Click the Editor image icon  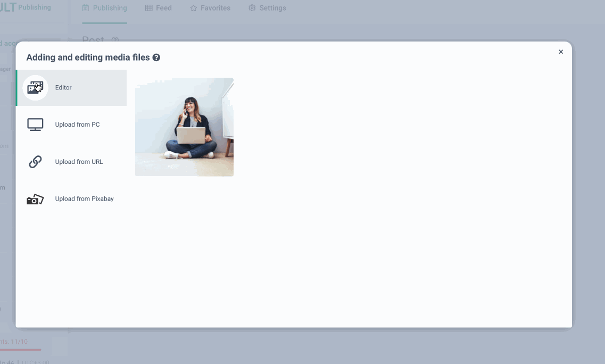35,88
